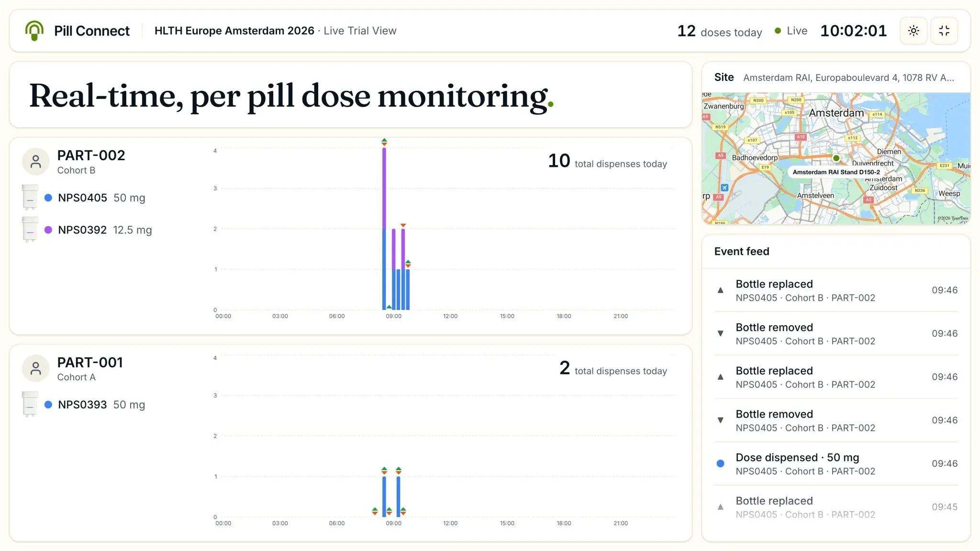Image resolution: width=980 pixels, height=551 pixels.
Task: Toggle the light/dark theme sun button
Action: [x=913, y=31]
